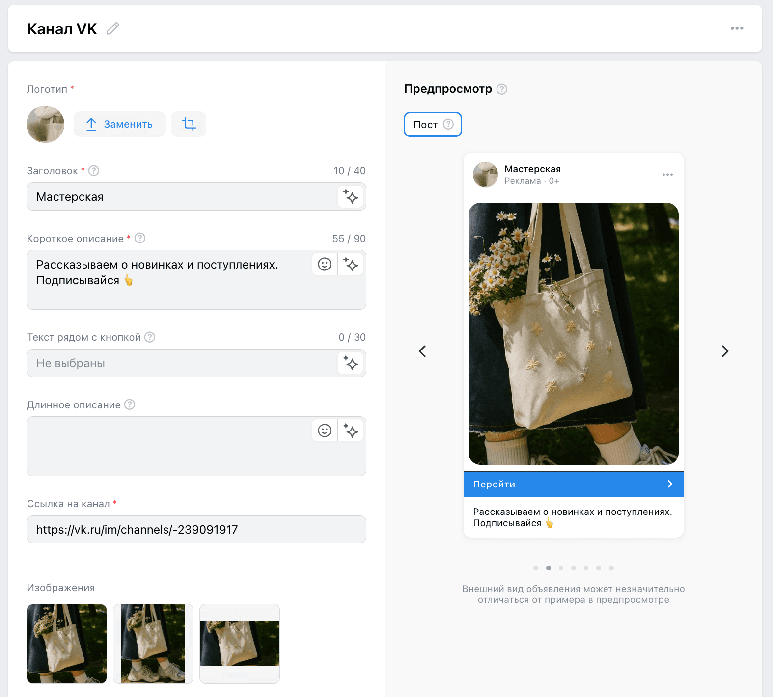Open the three-dot menu in the page header
773x700 pixels.
click(x=737, y=28)
